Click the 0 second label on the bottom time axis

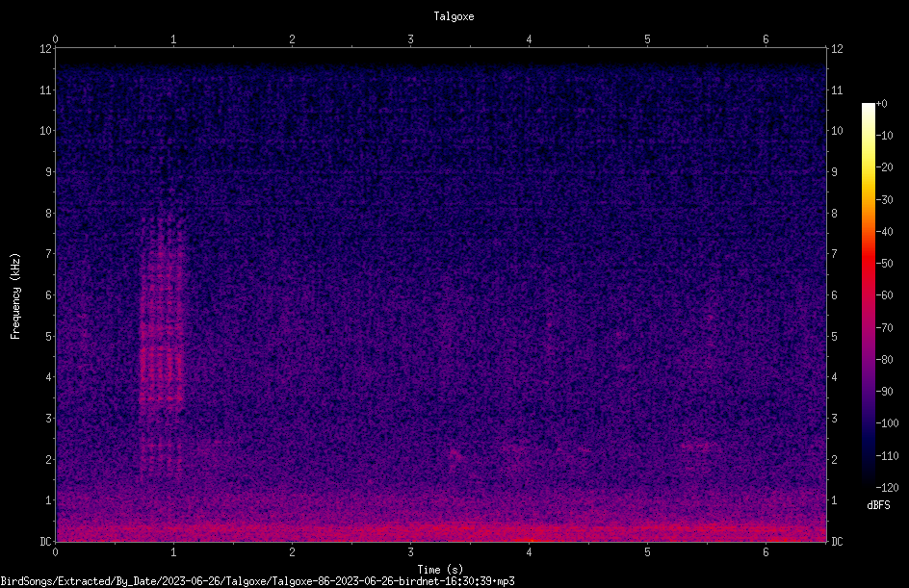point(55,552)
